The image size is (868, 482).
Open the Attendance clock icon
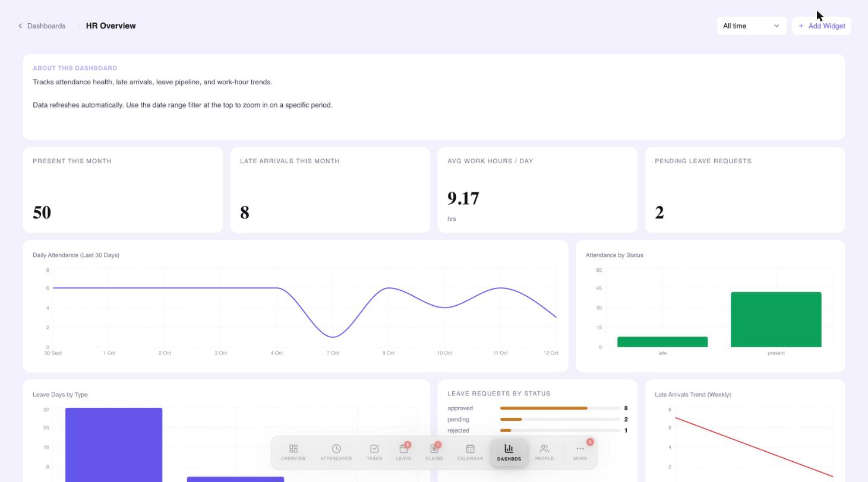point(336,452)
